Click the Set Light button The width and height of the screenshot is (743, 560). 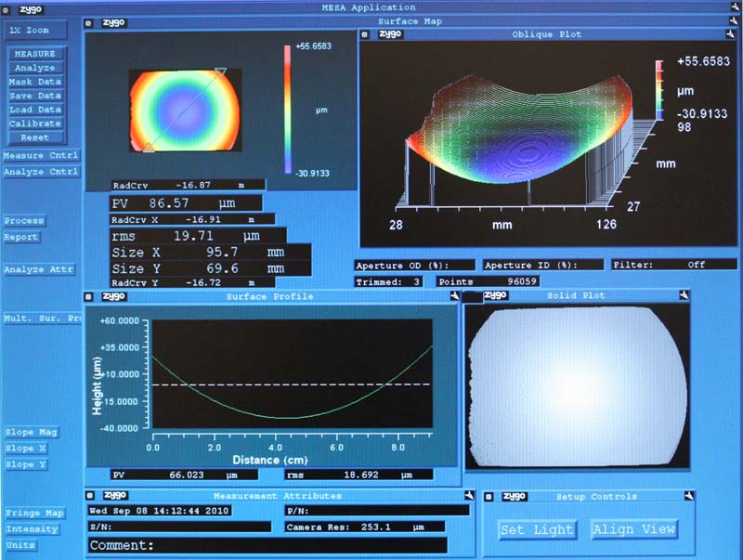tap(537, 529)
